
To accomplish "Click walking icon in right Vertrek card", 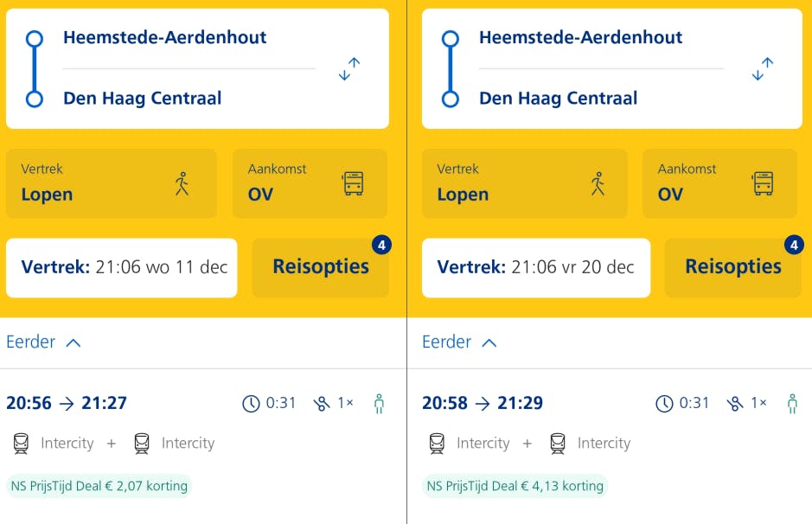I will coord(598,183).
